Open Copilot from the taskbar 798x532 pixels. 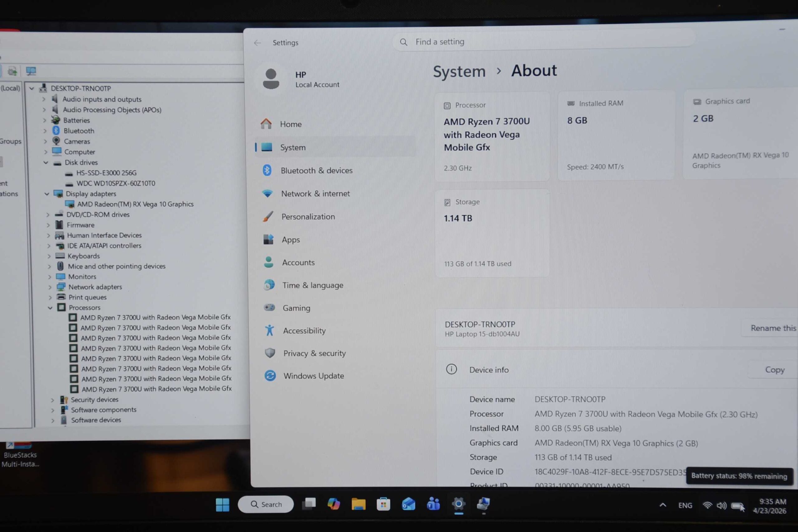(x=334, y=504)
